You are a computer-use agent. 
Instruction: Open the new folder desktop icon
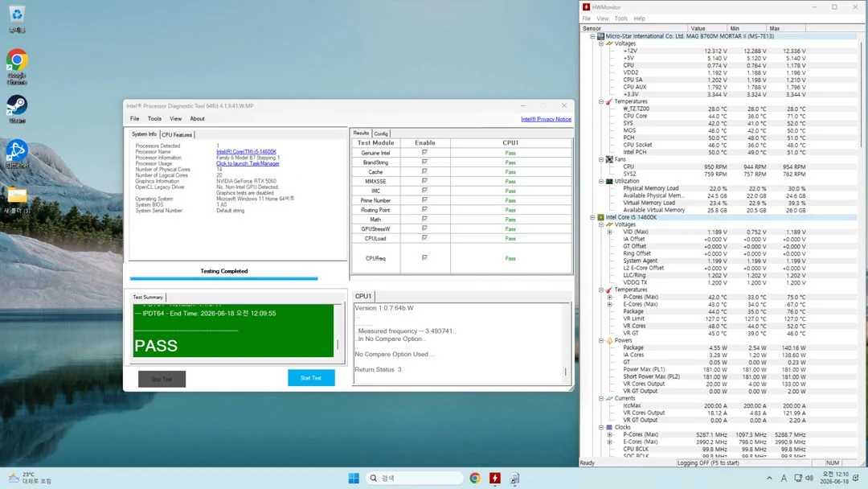click(17, 199)
